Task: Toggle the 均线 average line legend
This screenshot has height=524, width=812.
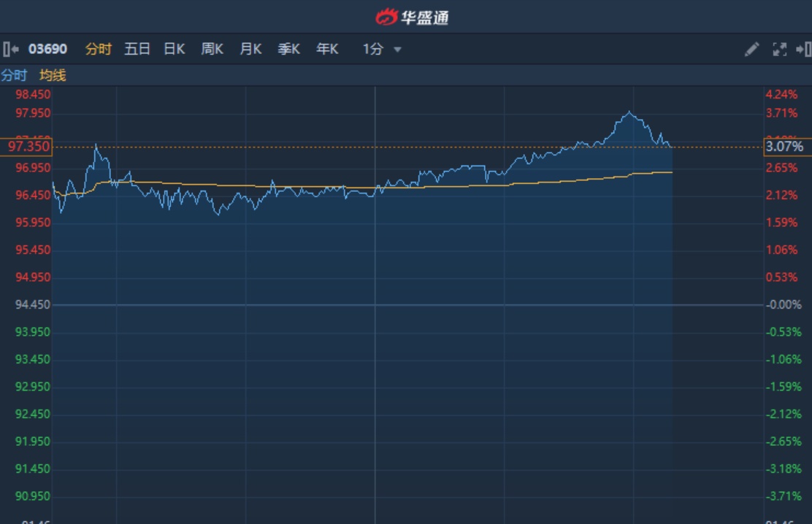Action: click(53, 75)
